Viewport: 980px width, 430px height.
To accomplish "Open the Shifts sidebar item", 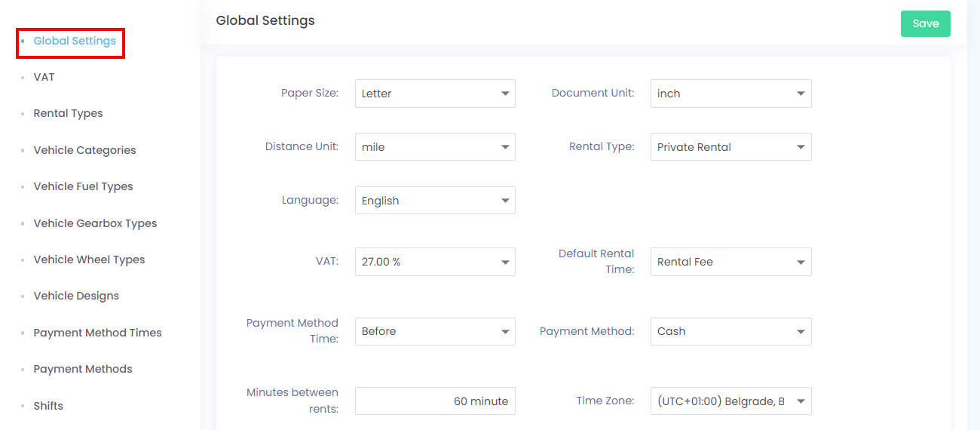I will [48, 406].
